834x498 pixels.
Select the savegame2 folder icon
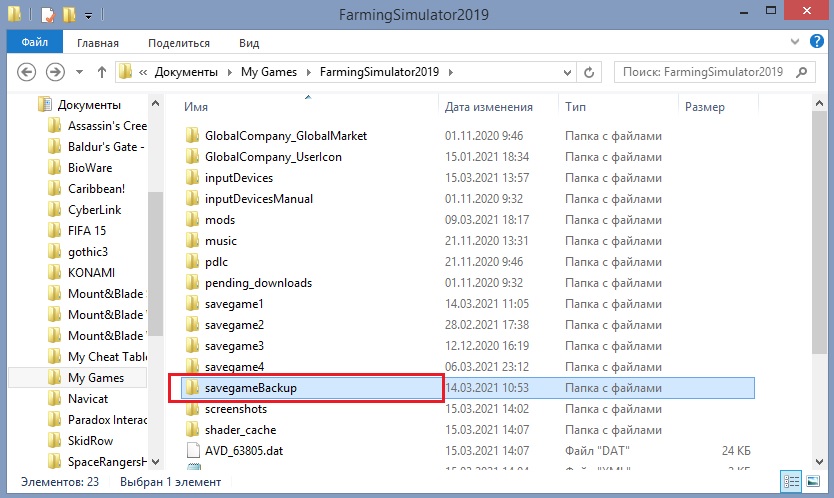[193, 325]
